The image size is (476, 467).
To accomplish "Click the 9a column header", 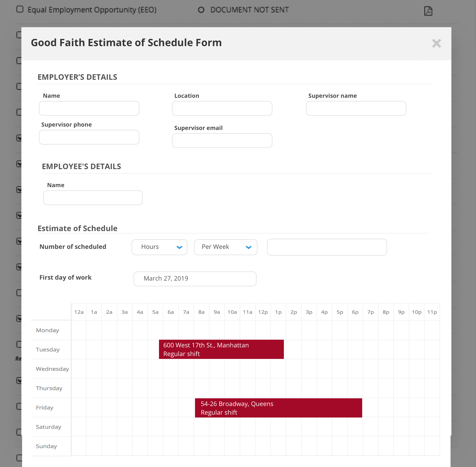I will coord(217,312).
